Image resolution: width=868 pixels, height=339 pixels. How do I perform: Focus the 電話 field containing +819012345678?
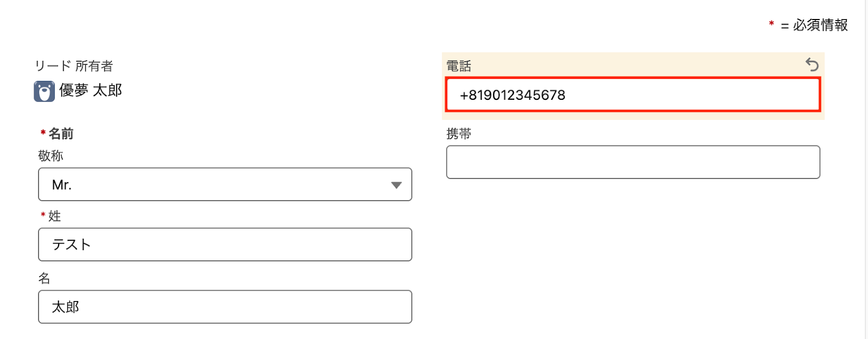click(x=633, y=95)
